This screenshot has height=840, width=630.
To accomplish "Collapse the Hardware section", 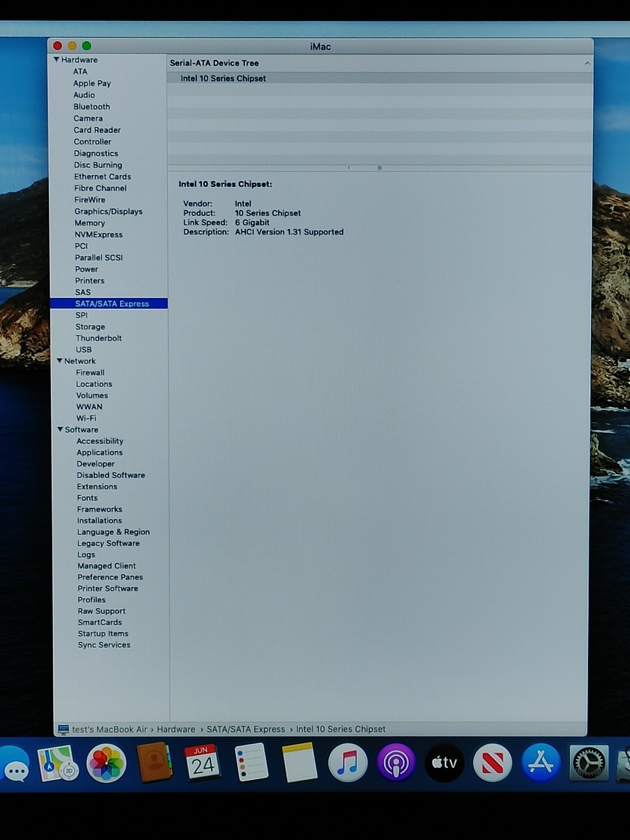I will pos(56,59).
